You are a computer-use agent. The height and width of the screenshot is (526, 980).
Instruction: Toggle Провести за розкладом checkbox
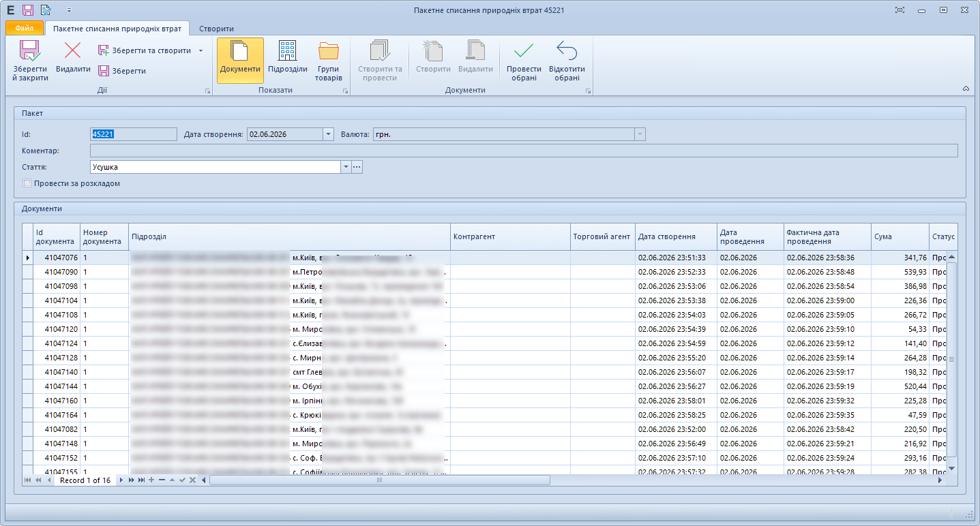pyautogui.click(x=27, y=183)
